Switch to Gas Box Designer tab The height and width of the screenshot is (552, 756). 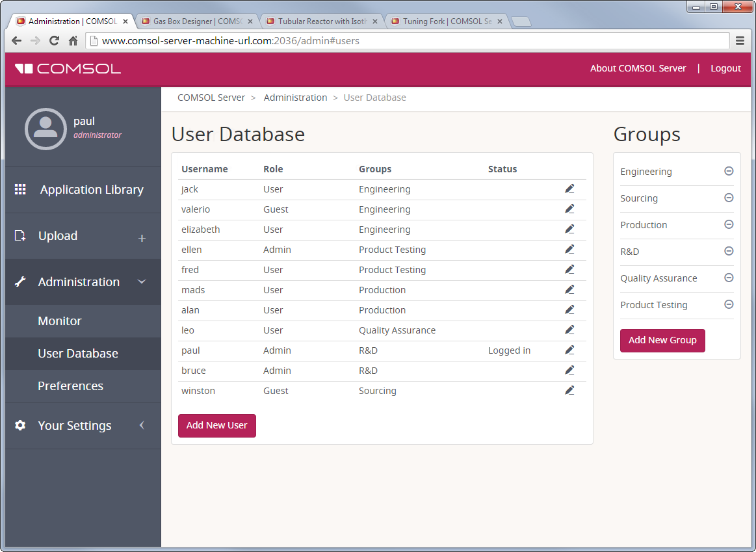tap(198, 21)
